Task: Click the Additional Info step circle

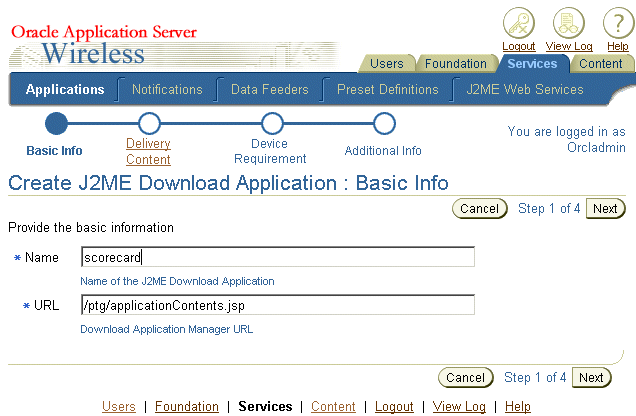Action: [x=384, y=123]
